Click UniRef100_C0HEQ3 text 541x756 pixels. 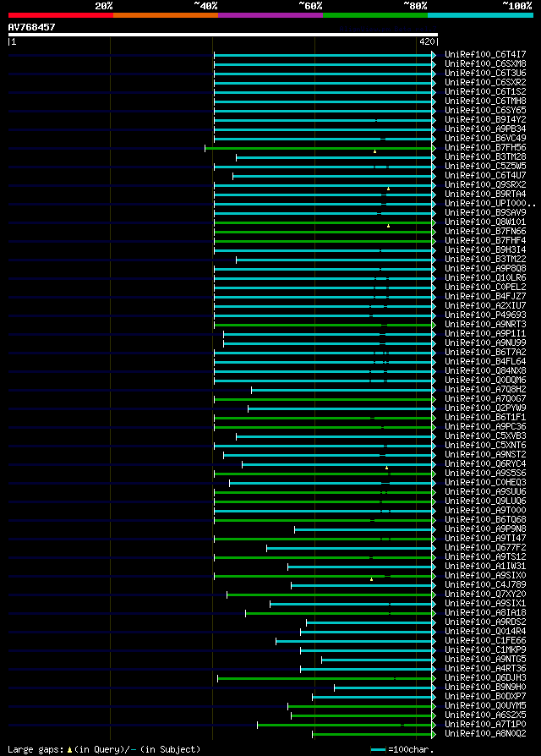(485, 482)
